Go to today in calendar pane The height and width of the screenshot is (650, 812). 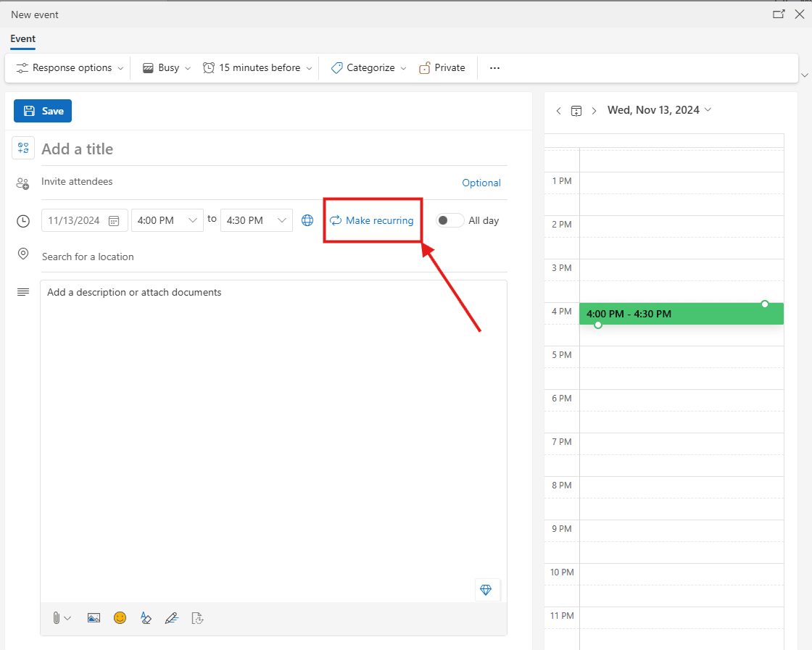(576, 110)
